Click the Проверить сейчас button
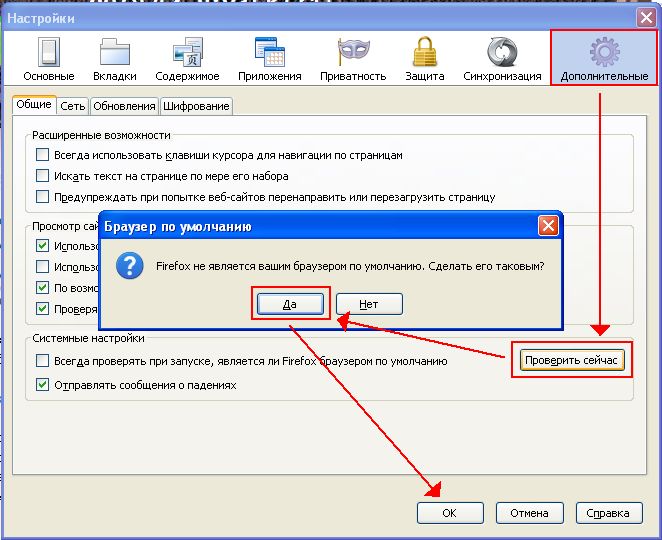 pos(572,360)
